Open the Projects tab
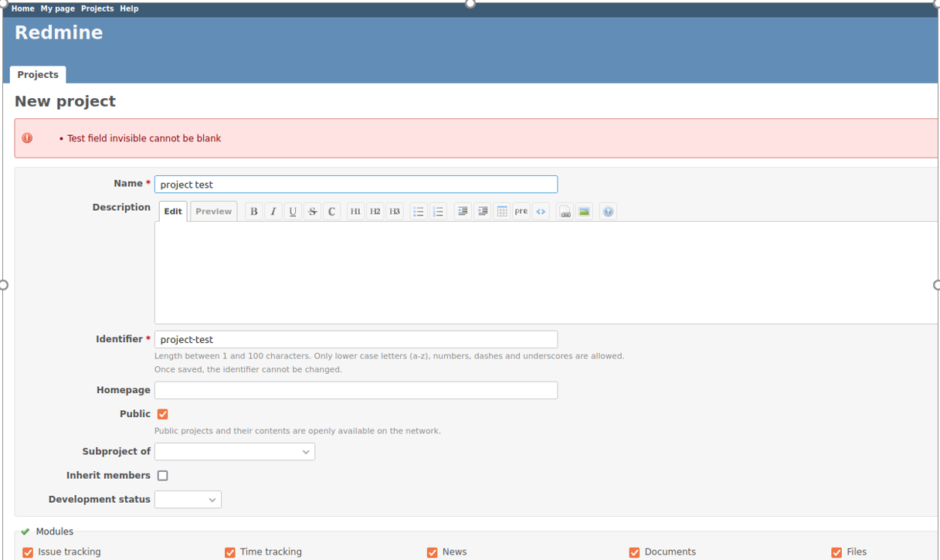The image size is (940, 560). pos(38,75)
